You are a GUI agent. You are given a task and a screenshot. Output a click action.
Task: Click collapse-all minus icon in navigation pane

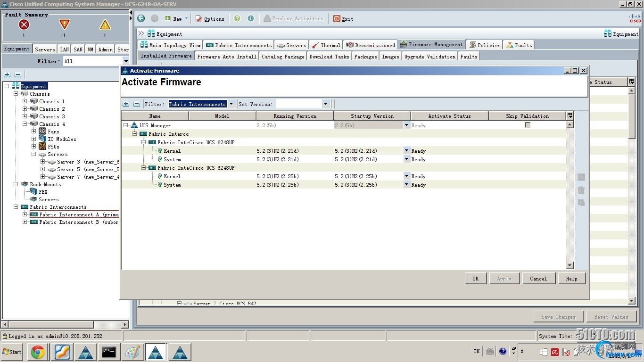click(18, 74)
